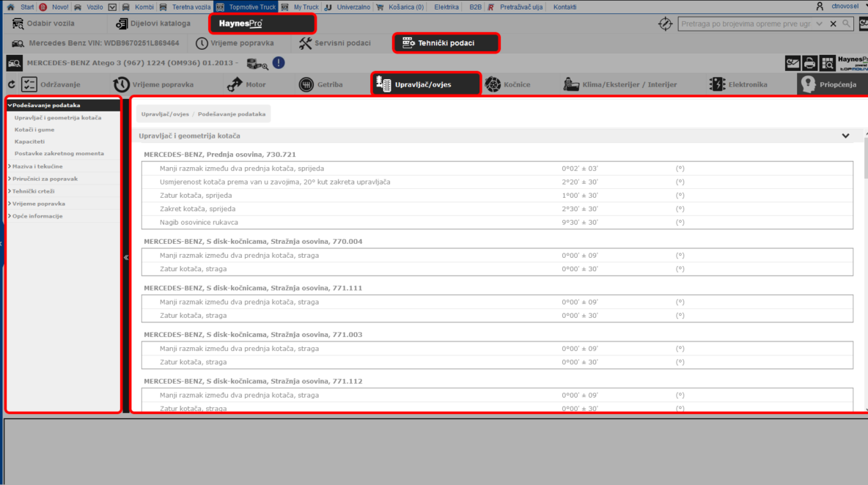Click the Mercedes Benz VIN vehicle entry
Viewport: 868px width, 485px height.
[x=95, y=43]
